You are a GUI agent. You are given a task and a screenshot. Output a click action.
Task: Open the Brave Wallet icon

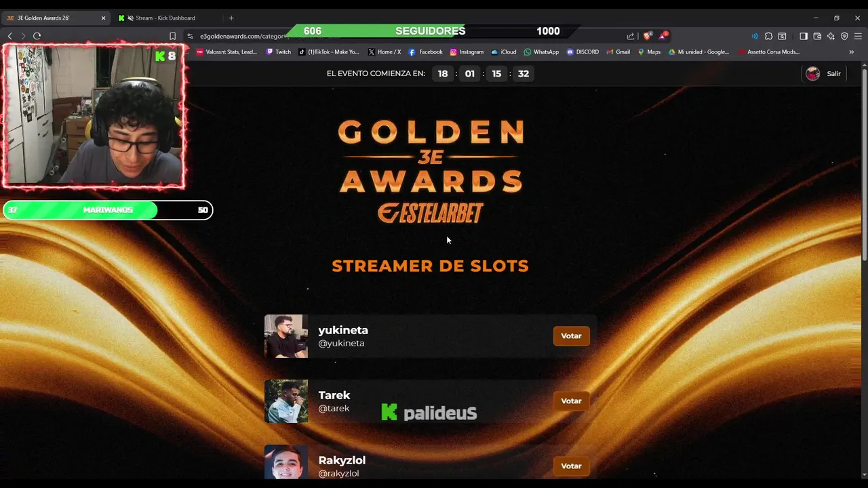[x=817, y=36]
